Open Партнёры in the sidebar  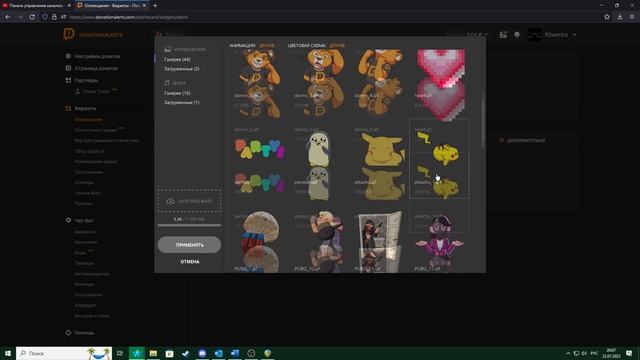(86, 80)
